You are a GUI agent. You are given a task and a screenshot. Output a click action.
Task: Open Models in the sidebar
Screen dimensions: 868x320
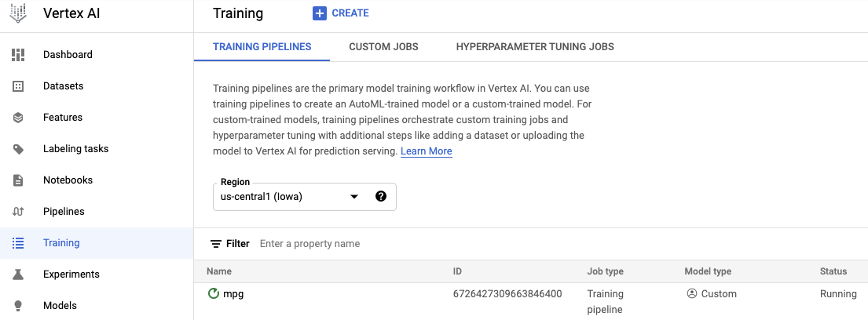[60, 306]
